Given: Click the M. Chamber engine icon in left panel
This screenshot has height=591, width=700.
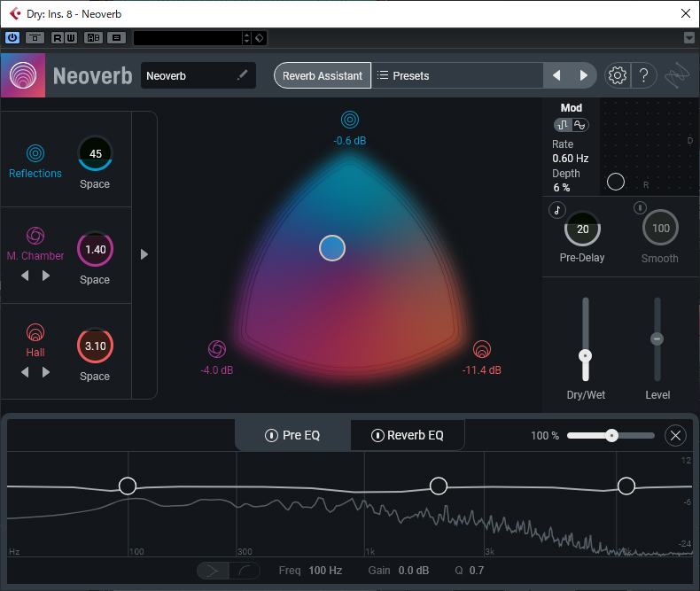Looking at the screenshot, I should click(35, 236).
